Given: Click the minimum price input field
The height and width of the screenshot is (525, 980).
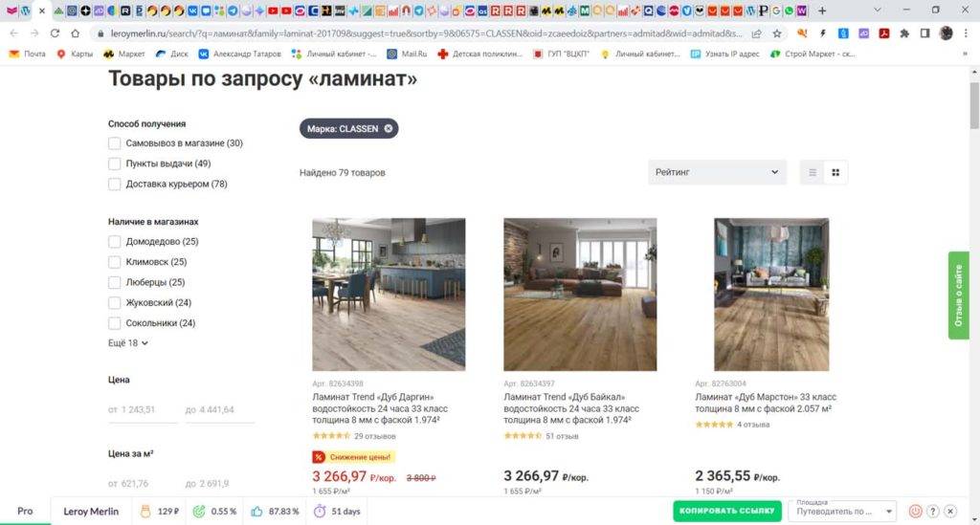Looking at the screenshot, I should (143, 409).
